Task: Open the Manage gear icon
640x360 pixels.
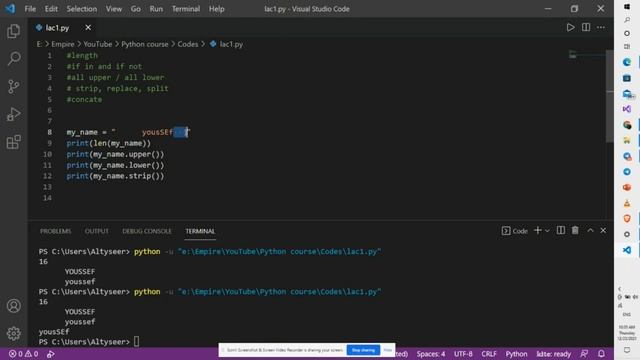Action: (x=13, y=333)
